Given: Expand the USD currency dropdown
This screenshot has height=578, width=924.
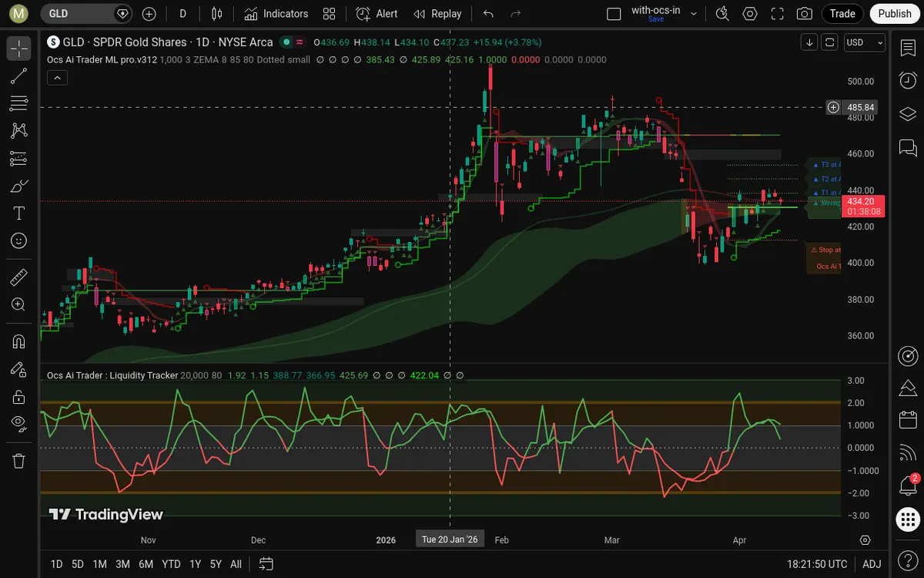Looking at the screenshot, I should tap(864, 42).
